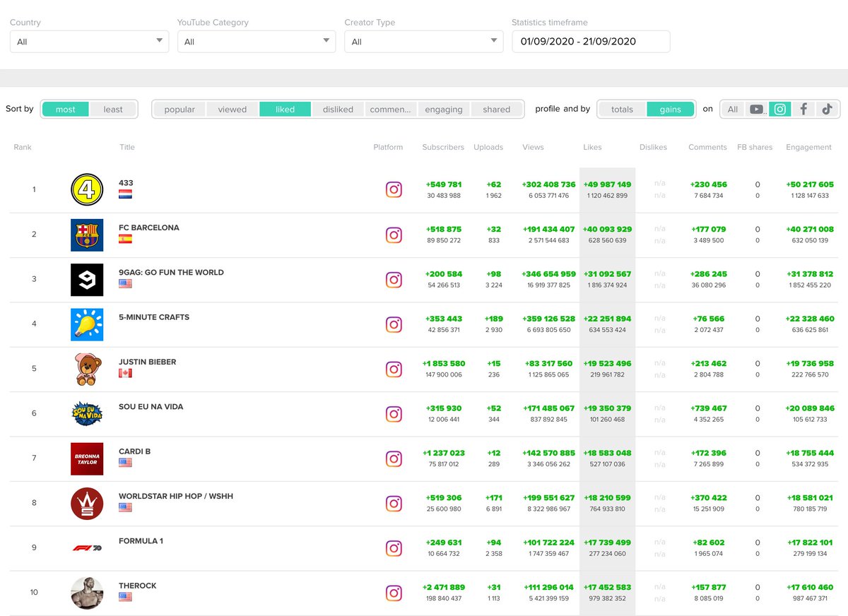This screenshot has height=616, width=848.
Task: Open 433 title link
Action: [126, 183]
